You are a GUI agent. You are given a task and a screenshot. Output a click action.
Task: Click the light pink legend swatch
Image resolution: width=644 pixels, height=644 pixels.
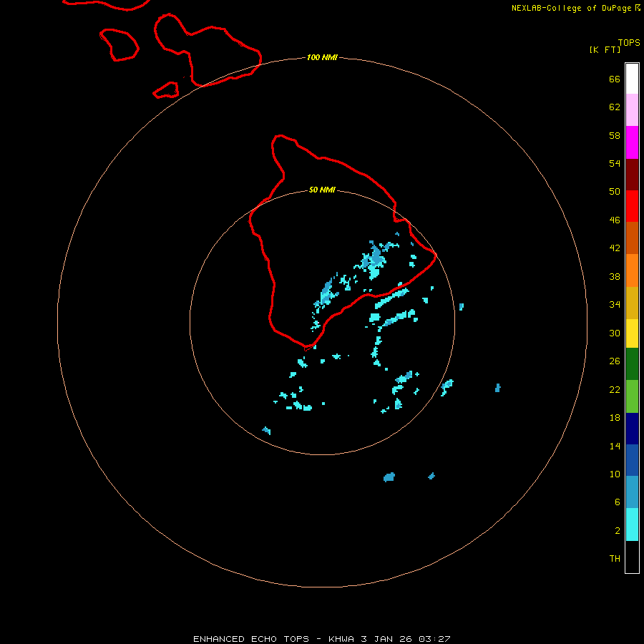point(632,109)
